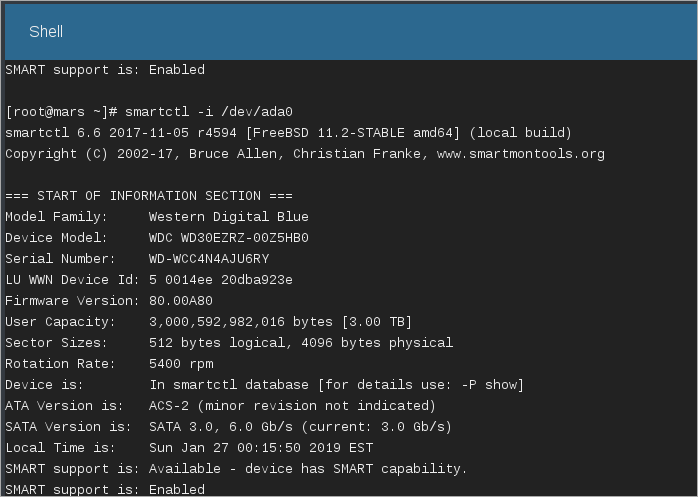
Task: Click the Serial Number WD-WCC4N4AJU6RY value
Action: (x=209, y=259)
